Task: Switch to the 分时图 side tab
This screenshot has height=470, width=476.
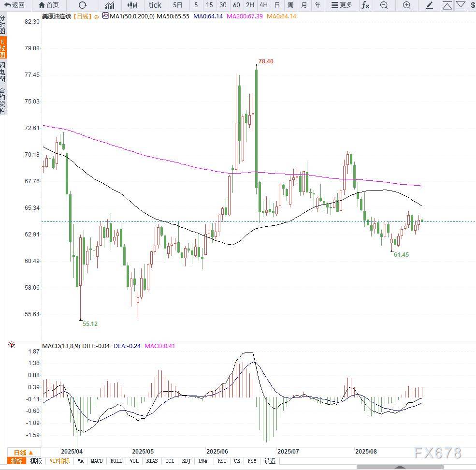Action: coord(3,24)
